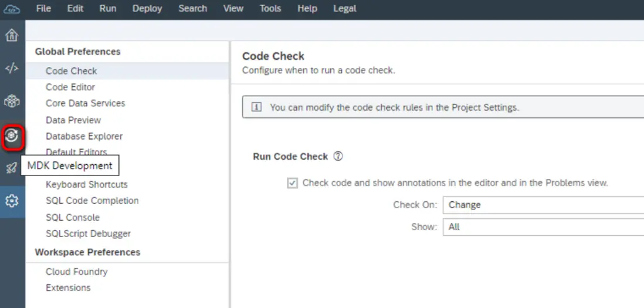644x308 pixels.
Task: Open the Home icon in sidebar
Action: (x=12, y=36)
